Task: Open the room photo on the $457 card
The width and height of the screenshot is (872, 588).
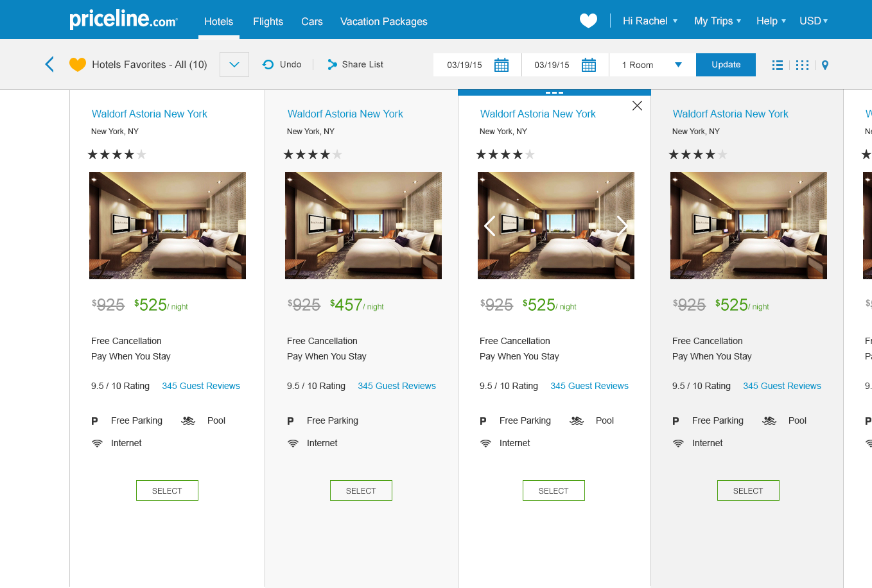Action: [x=363, y=225]
